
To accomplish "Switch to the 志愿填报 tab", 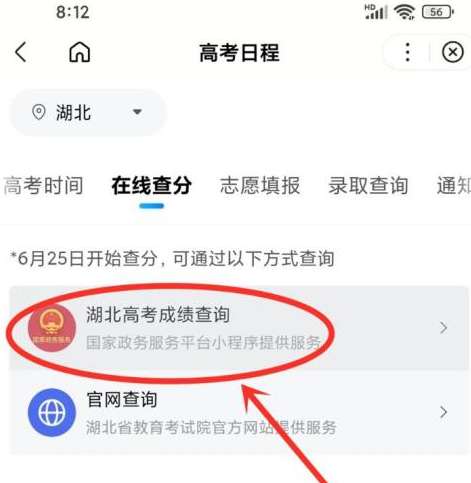I will [260, 185].
